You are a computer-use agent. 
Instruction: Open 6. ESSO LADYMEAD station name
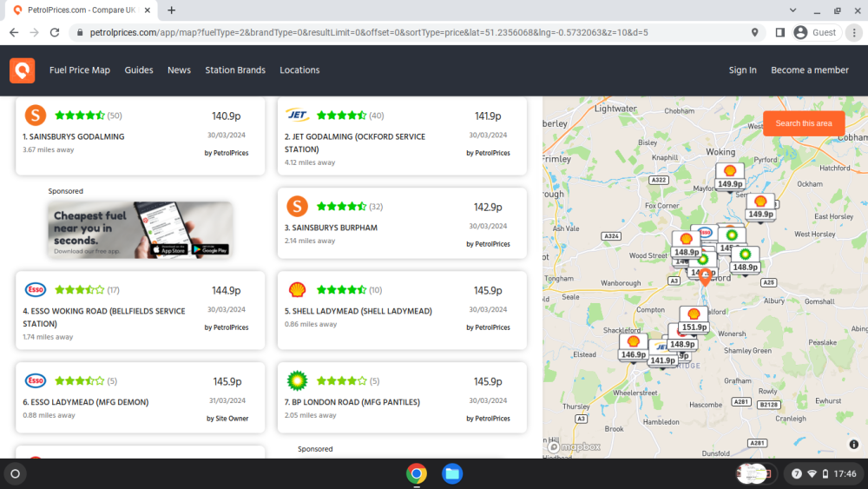(x=86, y=402)
